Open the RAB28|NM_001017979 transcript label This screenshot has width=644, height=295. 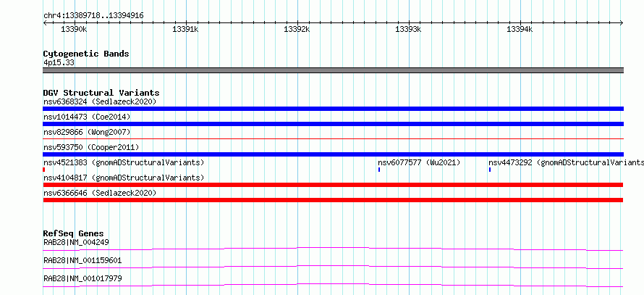[82, 278]
